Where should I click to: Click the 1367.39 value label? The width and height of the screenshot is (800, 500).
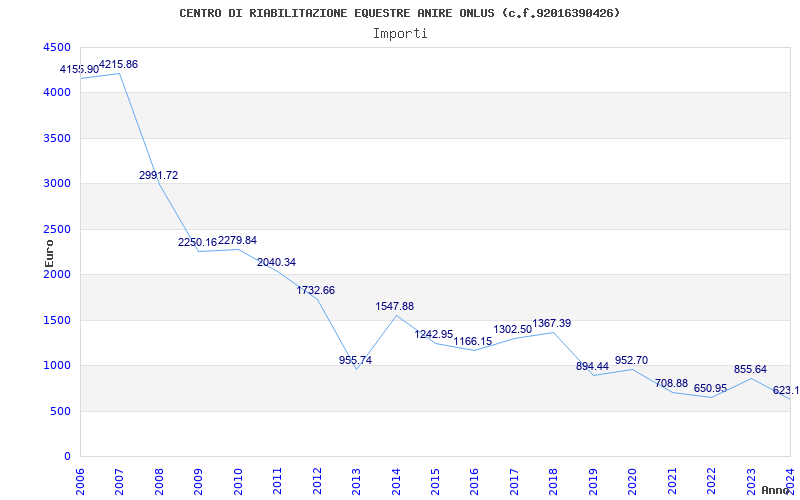coord(552,323)
